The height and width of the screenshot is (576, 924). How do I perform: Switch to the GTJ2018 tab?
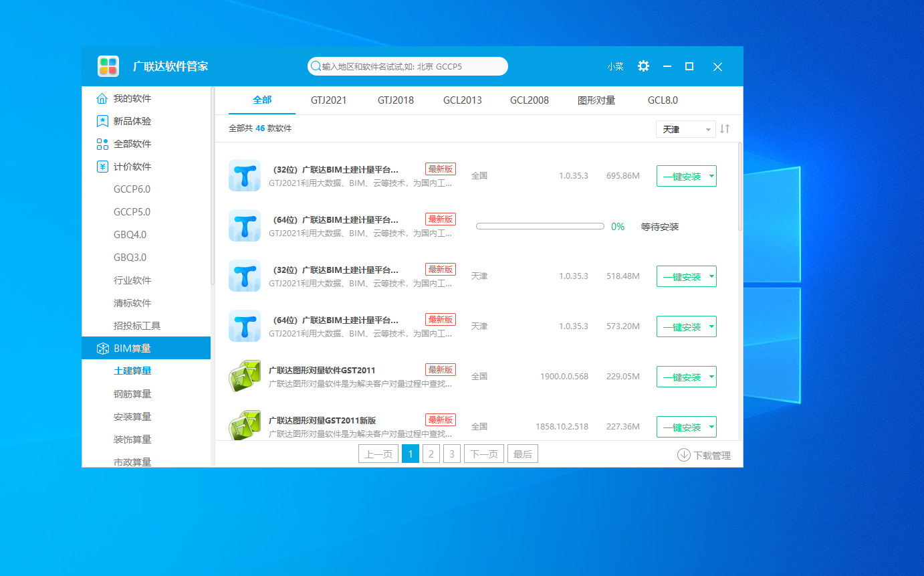pos(396,100)
